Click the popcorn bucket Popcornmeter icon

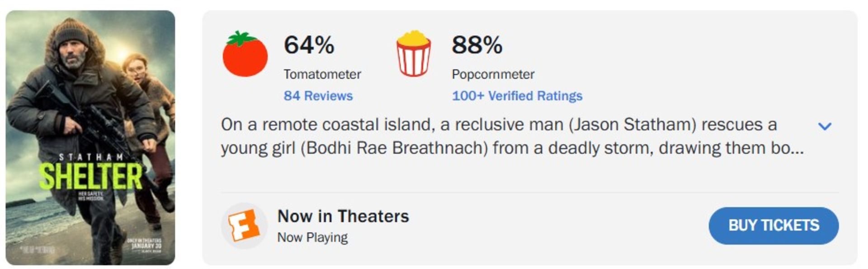click(x=413, y=54)
